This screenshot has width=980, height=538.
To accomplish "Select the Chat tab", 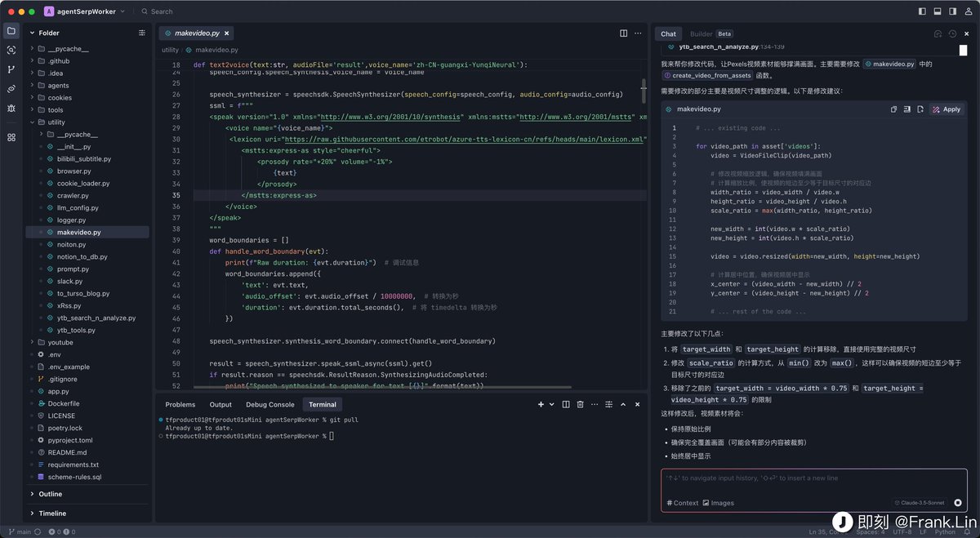I will coord(669,33).
